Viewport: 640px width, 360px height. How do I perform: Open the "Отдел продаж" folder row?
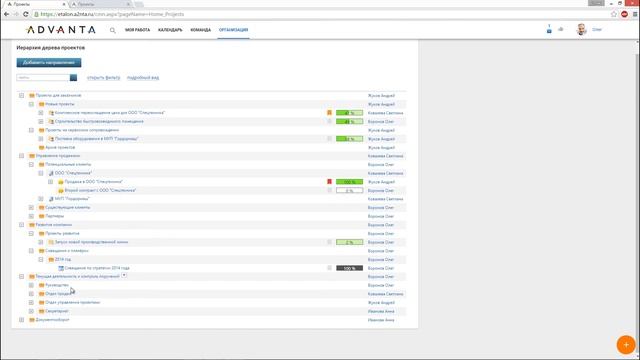click(x=58, y=294)
